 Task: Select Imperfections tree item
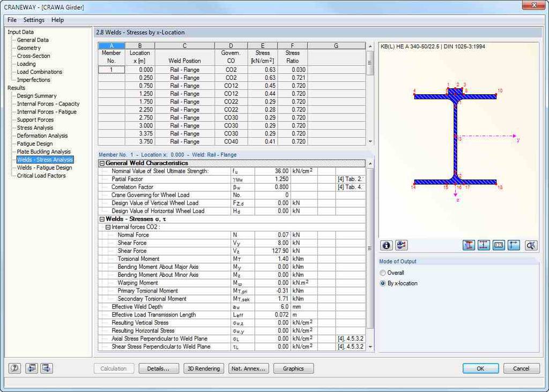[34, 80]
